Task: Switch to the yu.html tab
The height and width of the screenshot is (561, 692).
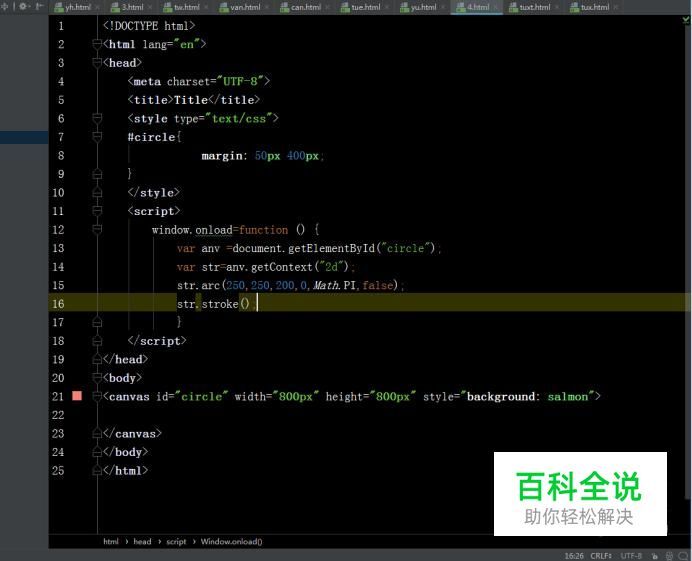Action: pyautogui.click(x=423, y=7)
